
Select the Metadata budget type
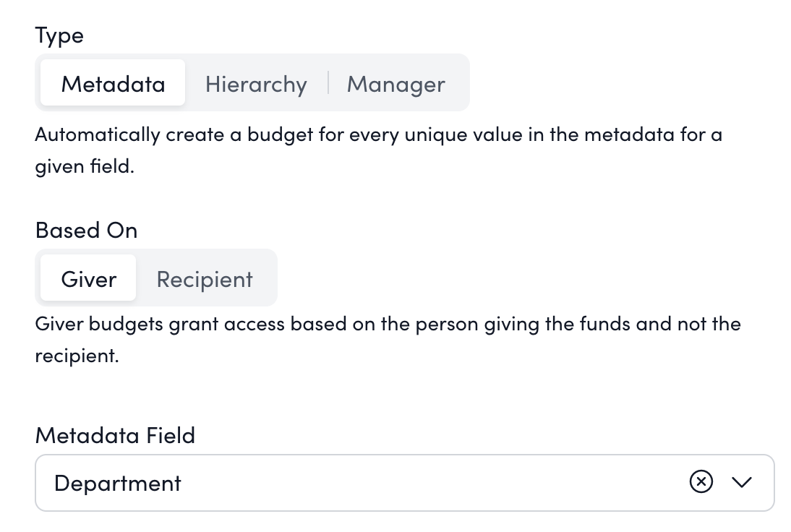point(113,84)
